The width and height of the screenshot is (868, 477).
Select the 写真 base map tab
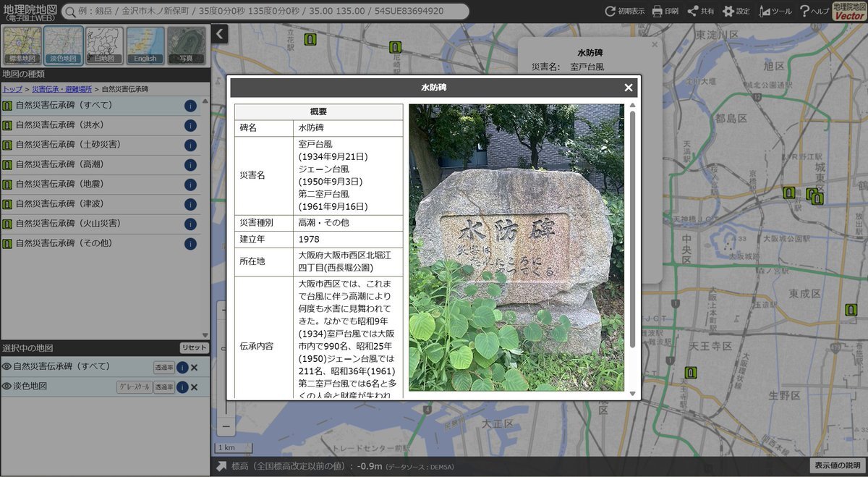pyautogui.click(x=187, y=46)
